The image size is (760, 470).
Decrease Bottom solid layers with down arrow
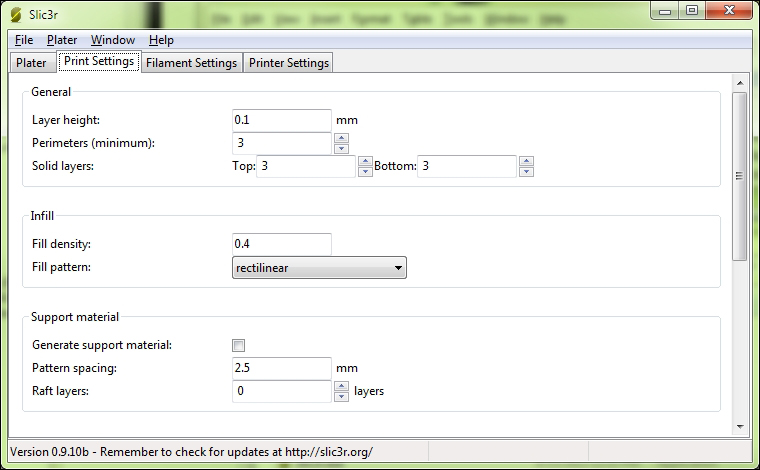[x=526, y=172]
